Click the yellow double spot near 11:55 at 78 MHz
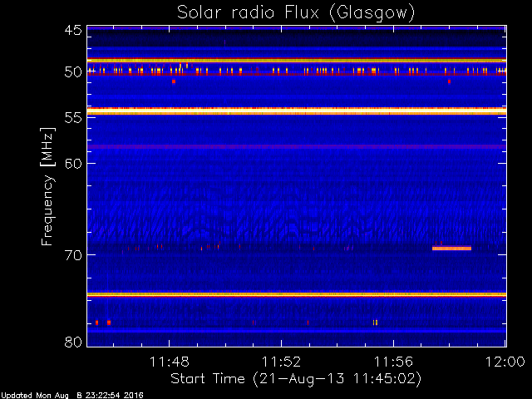Viewport: 532px width, 399px height. 375,323
